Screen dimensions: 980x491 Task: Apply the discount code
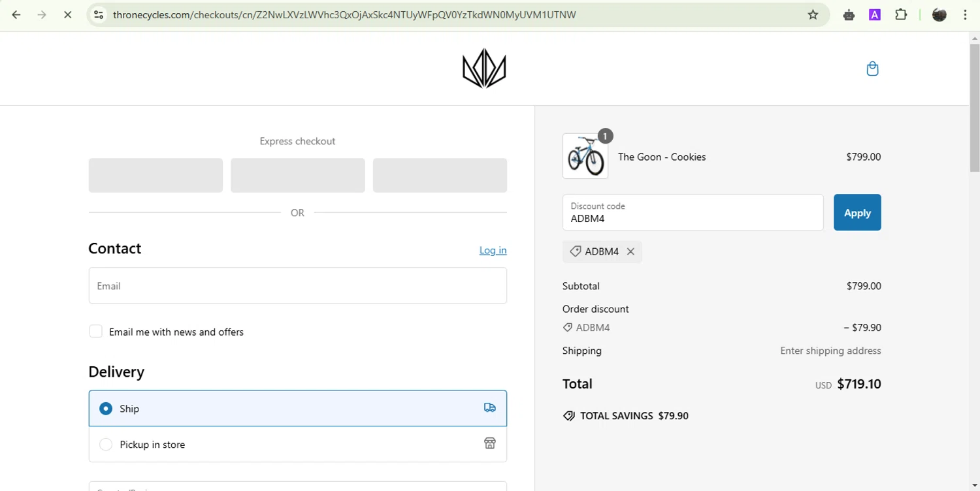click(857, 212)
